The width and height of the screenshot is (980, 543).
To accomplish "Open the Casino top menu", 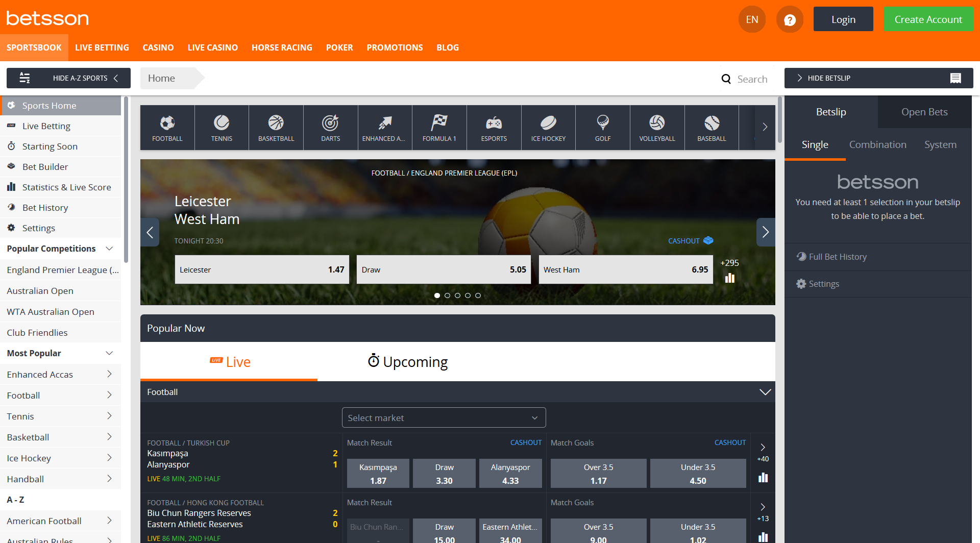I will [x=158, y=47].
